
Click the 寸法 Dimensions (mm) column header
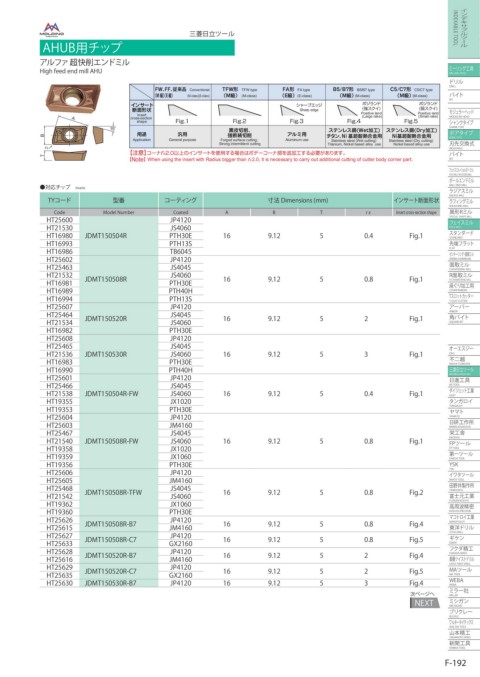coord(298,200)
